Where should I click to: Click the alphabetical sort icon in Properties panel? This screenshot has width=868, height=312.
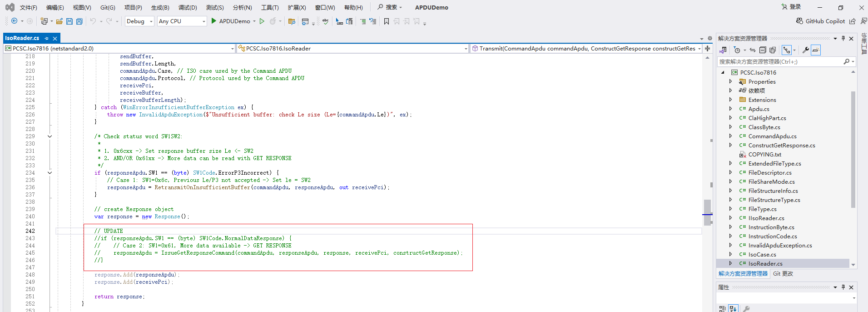click(x=733, y=308)
